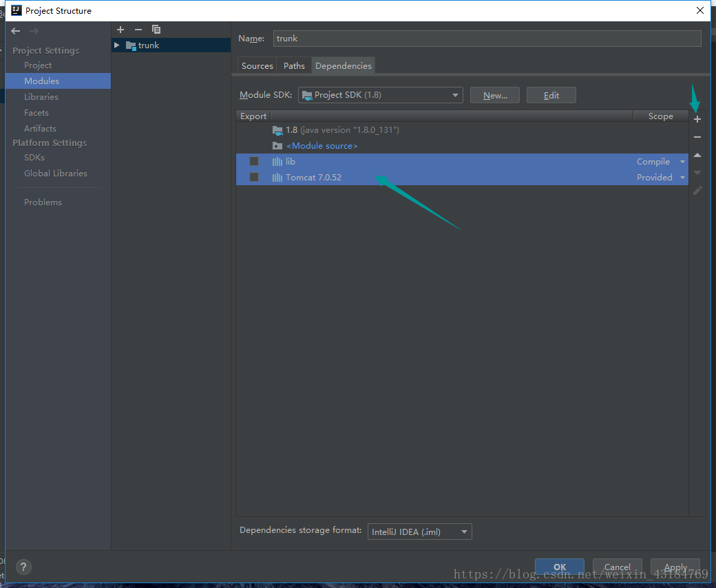
Task: Expand the trunk module tree node
Action: click(x=117, y=45)
